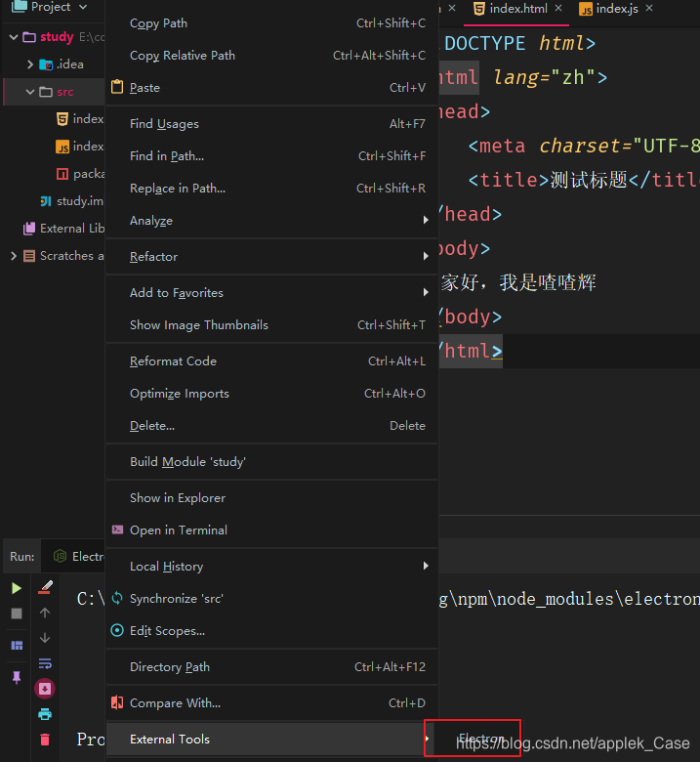Click the restore layout icon
700x762 pixels.
[17, 646]
